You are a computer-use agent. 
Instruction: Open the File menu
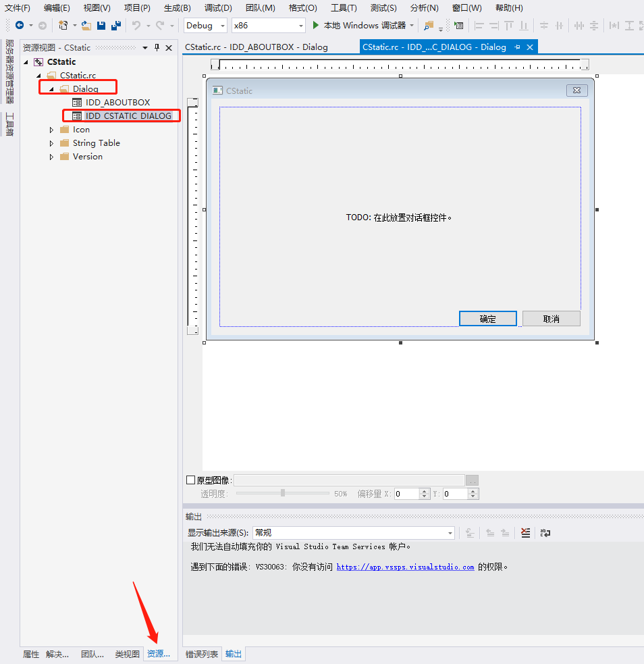(x=18, y=8)
